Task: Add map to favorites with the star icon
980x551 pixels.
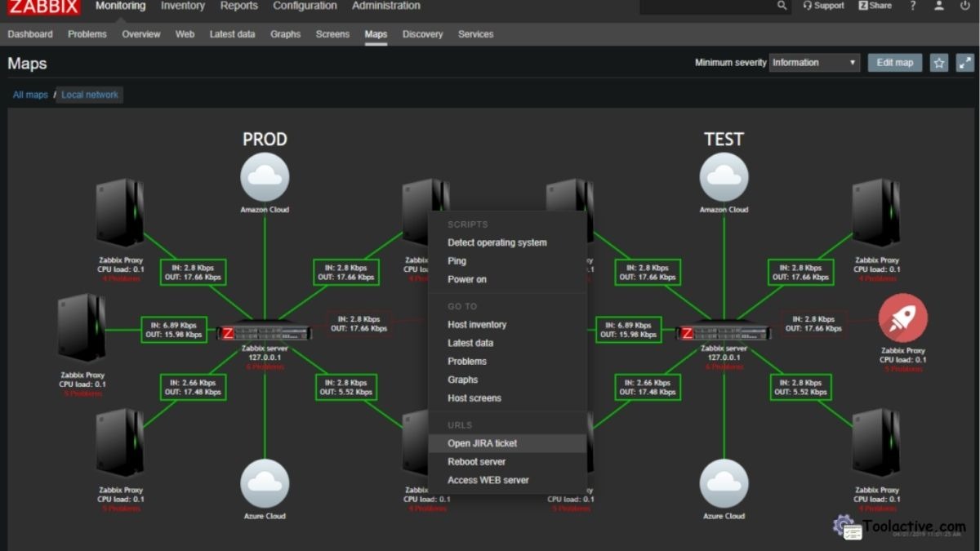Action: tap(938, 62)
